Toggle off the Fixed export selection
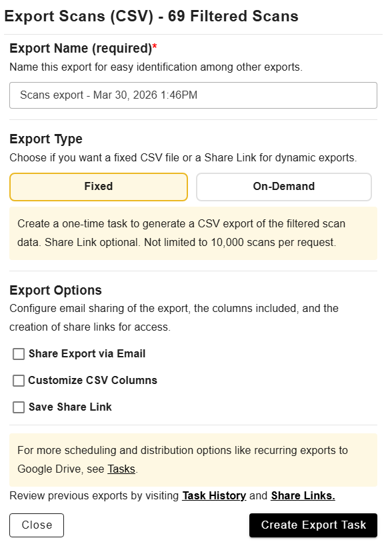Image resolution: width=392 pixels, height=544 pixels. tap(98, 187)
